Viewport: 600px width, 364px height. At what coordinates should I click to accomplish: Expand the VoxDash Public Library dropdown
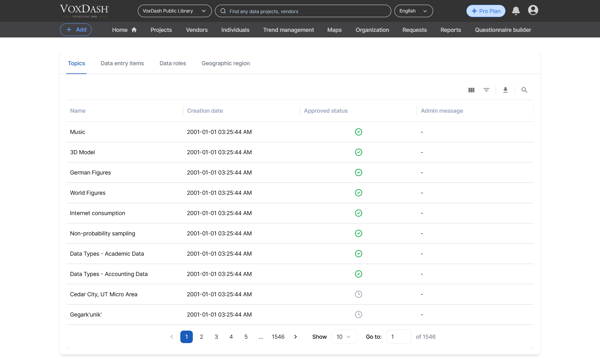175,11
